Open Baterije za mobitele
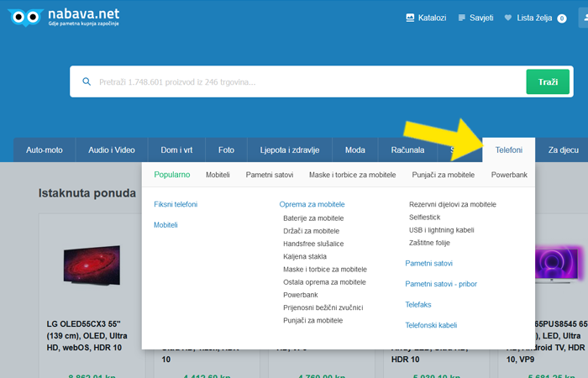The image size is (588, 378). pos(313,218)
